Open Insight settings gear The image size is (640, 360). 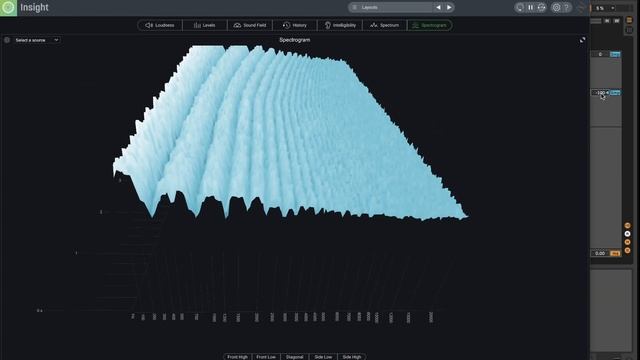(x=556, y=7)
